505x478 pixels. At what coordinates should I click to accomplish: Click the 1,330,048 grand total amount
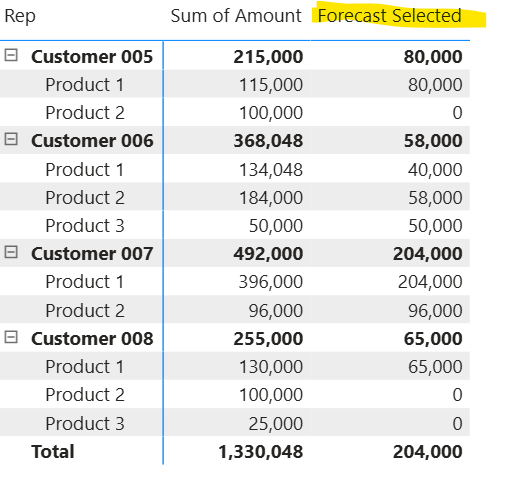coord(260,452)
